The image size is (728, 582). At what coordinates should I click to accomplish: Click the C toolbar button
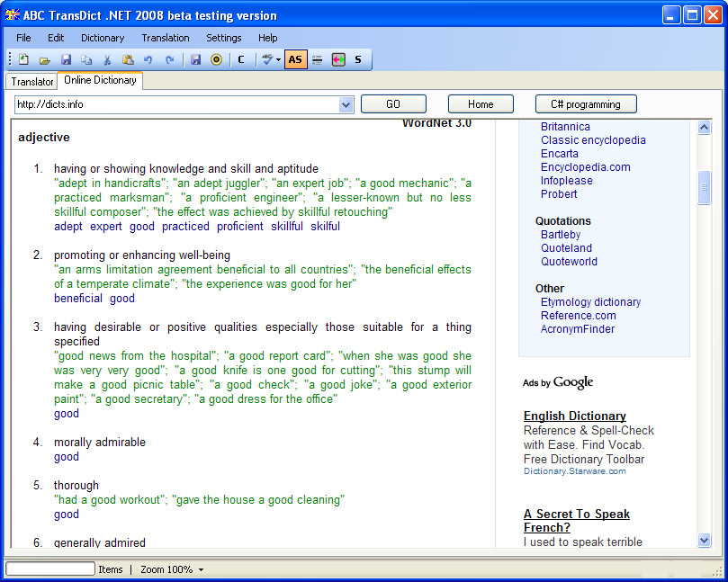point(241,59)
